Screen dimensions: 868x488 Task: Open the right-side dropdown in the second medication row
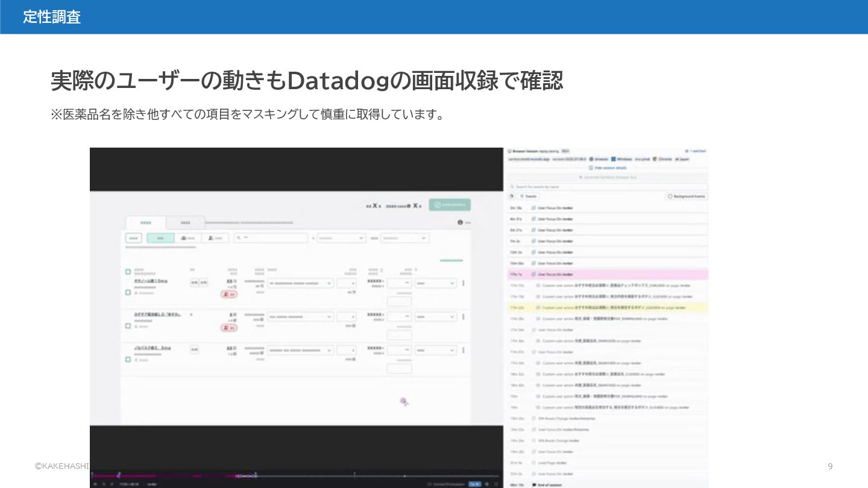(x=436, y=316)
